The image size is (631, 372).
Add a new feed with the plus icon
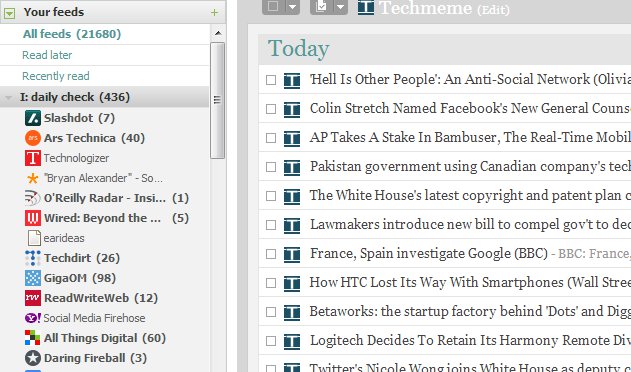pyautogui.click(x=214, y=12)
